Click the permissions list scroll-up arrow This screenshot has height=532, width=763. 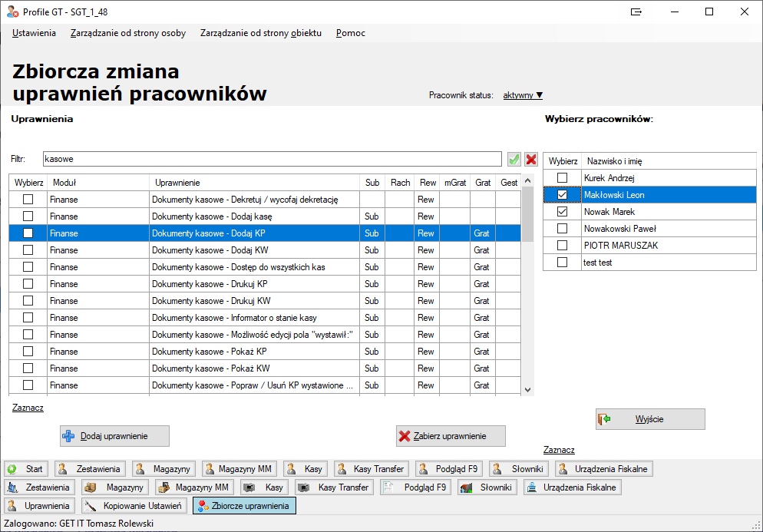[527, 181]
